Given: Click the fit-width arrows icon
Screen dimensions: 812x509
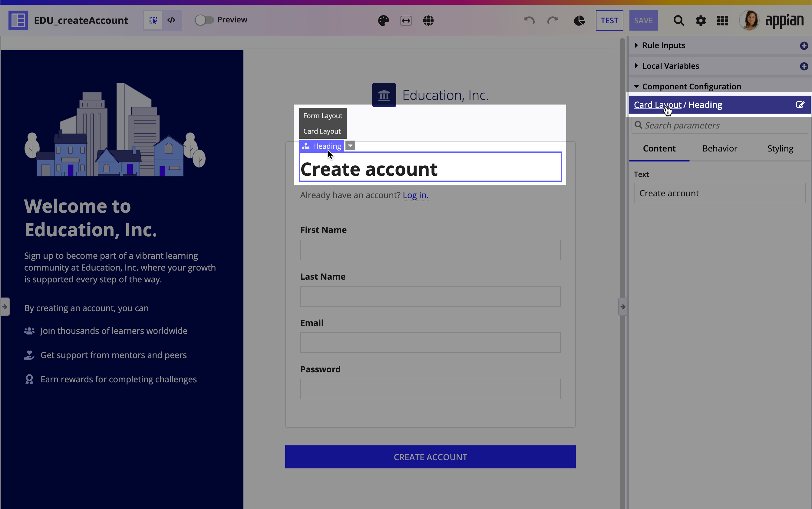Looking at the screenshot, I should point(406,21).
